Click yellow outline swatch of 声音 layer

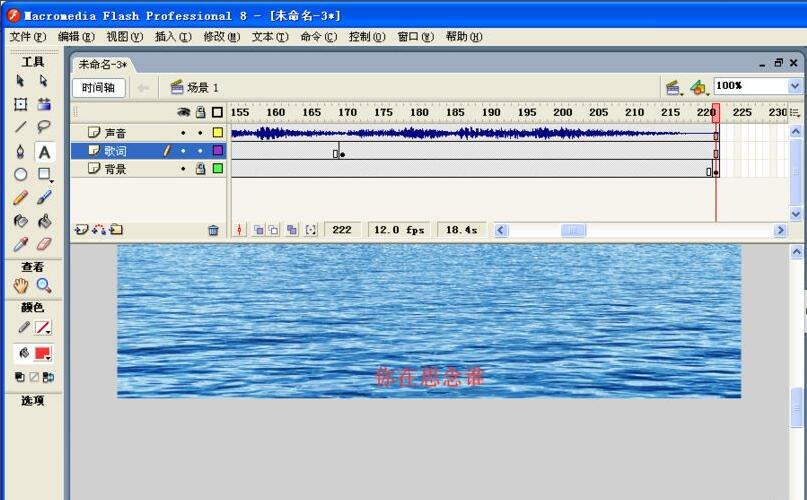tap(218, 133)
